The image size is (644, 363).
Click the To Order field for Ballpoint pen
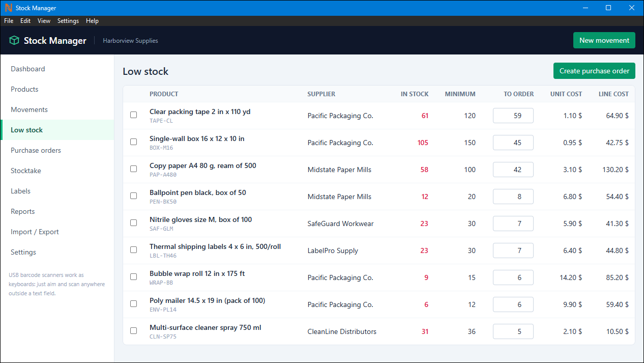[513, 197]
